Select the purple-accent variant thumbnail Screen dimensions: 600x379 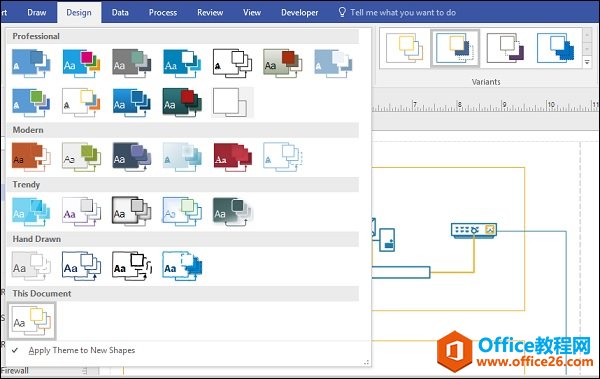coord(505,48)
